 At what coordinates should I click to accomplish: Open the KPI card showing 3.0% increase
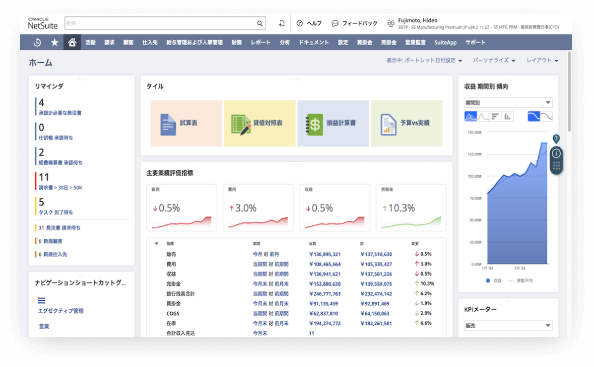258,208
